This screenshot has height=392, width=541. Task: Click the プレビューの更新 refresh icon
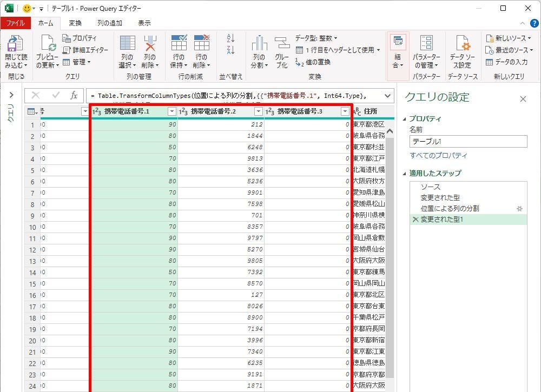tap(47, 44)
